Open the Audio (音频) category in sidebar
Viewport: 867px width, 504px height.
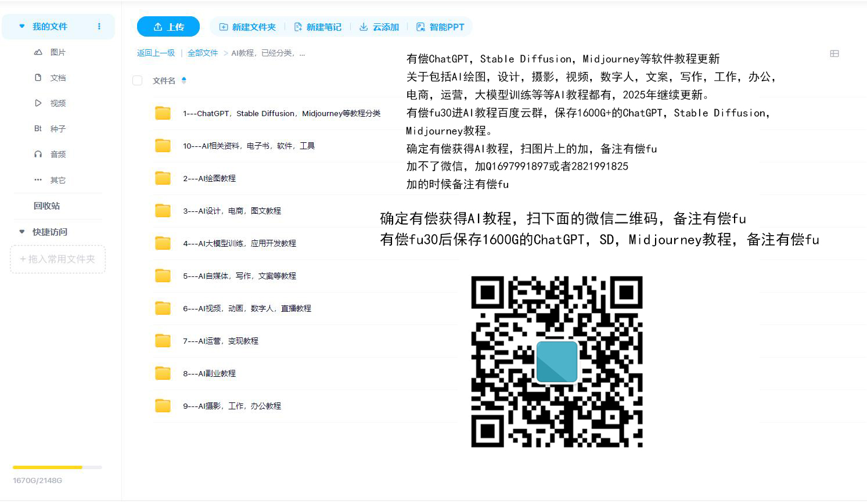pos(57,154)
